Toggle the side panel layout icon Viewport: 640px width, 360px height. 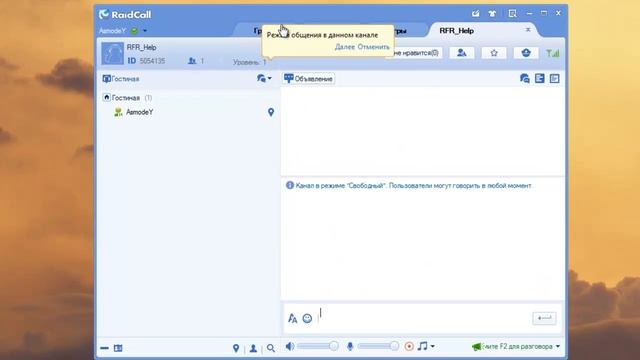point(540,78)
